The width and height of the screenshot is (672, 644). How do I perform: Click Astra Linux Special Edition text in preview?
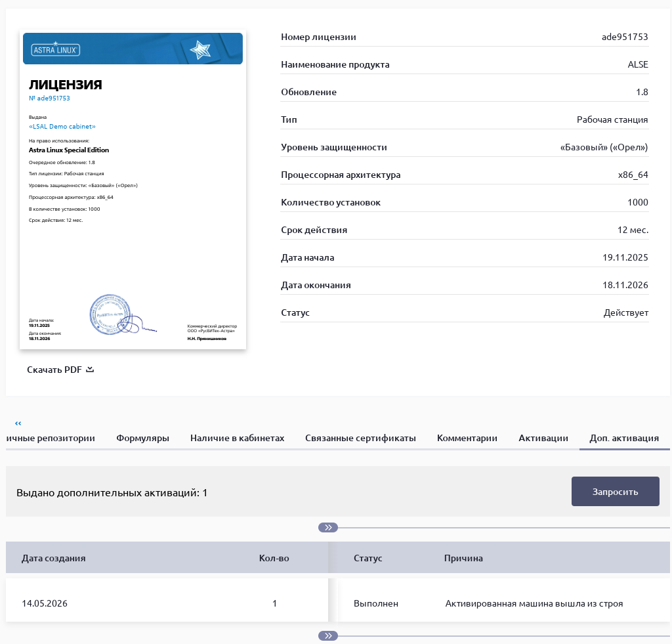(x=68, y=150)
